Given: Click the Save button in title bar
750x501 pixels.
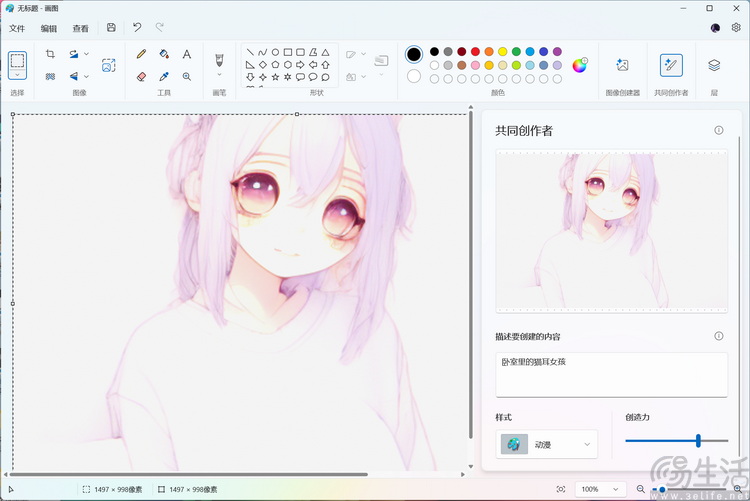Looking at the screenshot, I should point(111,28).
